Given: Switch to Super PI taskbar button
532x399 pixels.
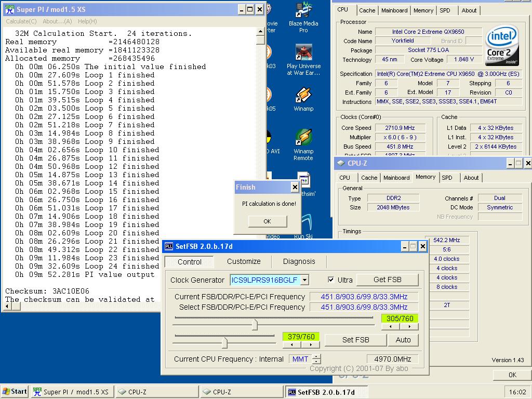Looking at the screenshot, I should pos(72,392).
